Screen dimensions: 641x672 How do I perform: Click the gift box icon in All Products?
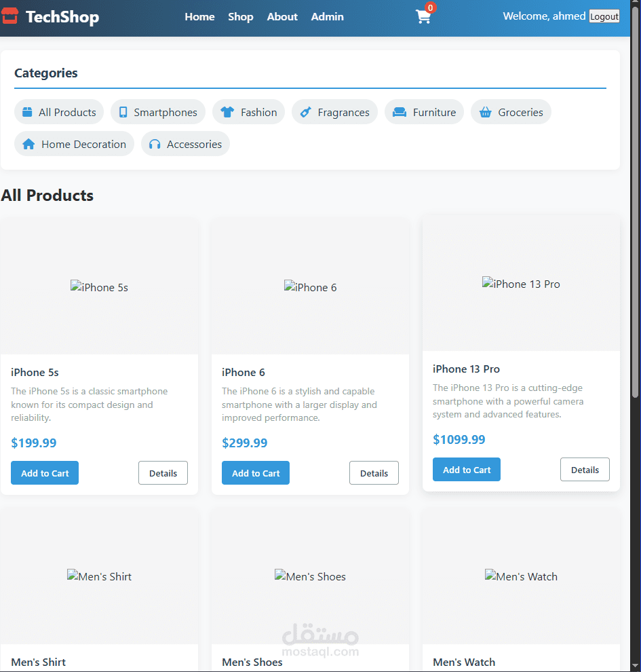pos(27,112)
